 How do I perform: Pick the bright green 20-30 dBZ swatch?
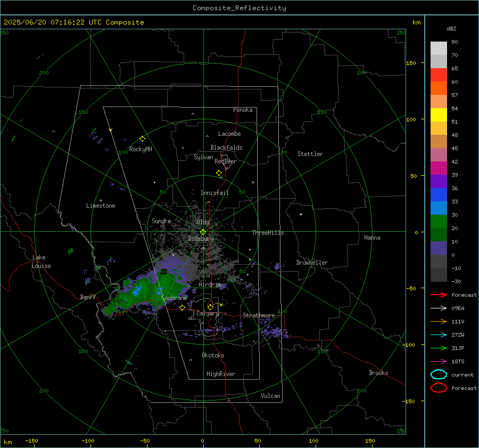(x=439, y=222)
